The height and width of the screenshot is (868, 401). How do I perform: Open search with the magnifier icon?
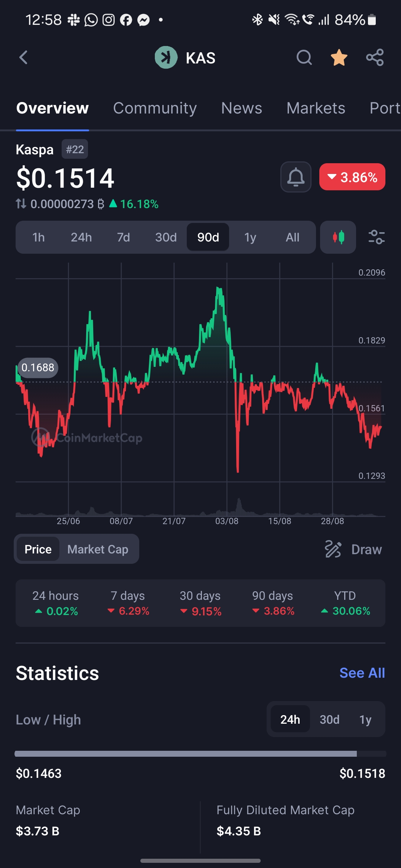tap(304, 57)
